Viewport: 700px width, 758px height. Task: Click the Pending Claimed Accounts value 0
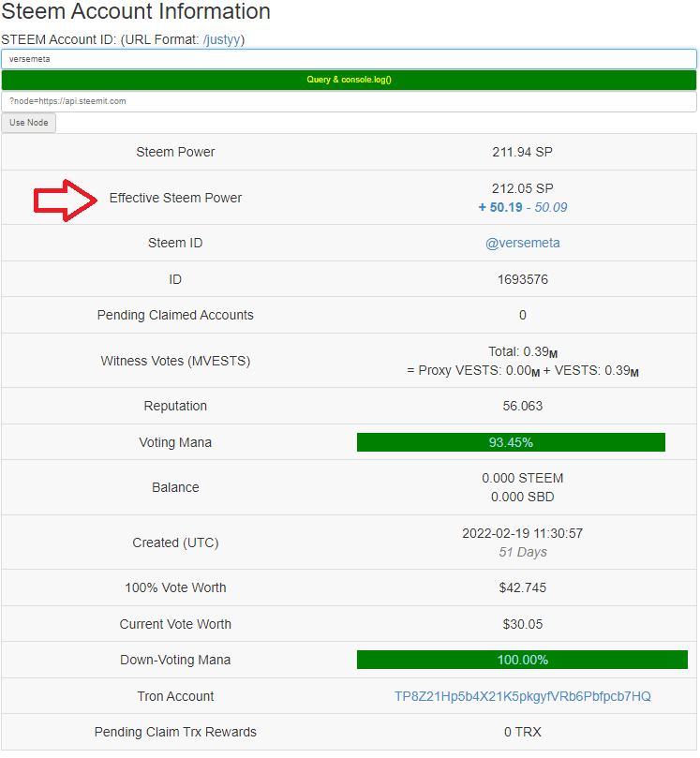(523, 316)
